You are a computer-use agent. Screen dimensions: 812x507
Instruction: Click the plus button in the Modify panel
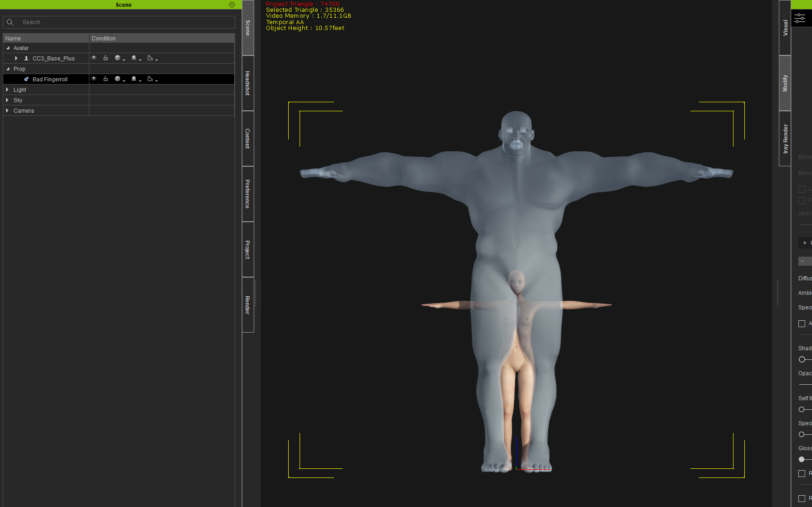pos(805,243)
